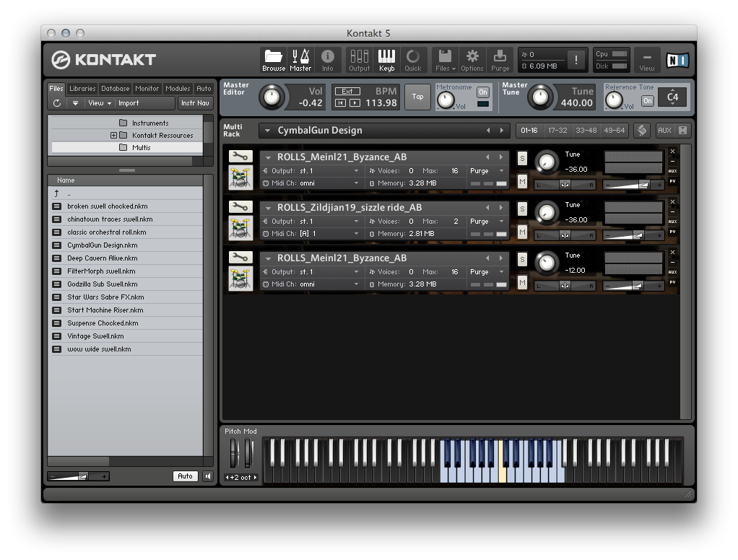Mute the ROLLS_Zildjian19_sizzle ride_AB instrument
The height and width of the screenshot is (560, 738).
coord(522,232)
